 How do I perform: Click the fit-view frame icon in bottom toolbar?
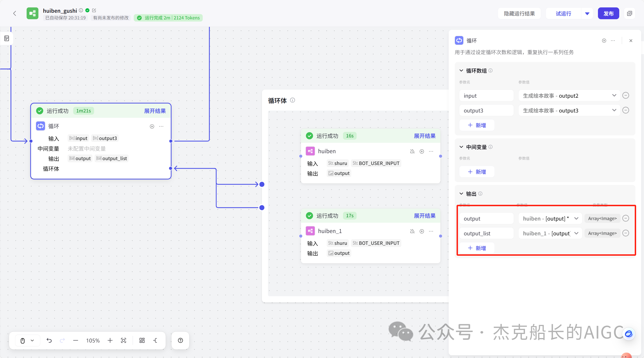(x=124, y=340)
